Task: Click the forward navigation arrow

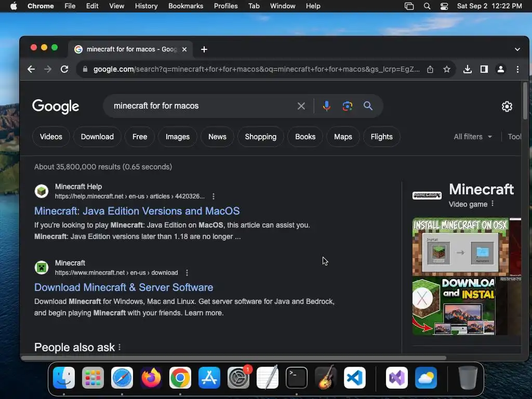Action: click(48, 69)
